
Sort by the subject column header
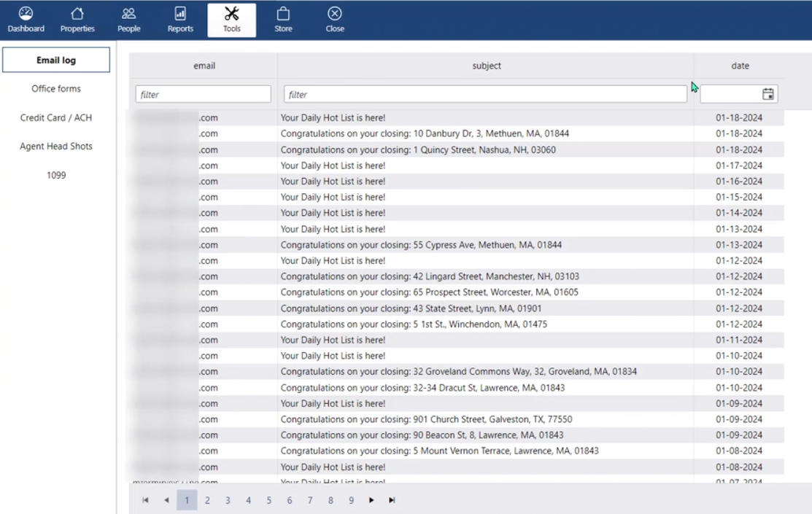coord(487,66)
